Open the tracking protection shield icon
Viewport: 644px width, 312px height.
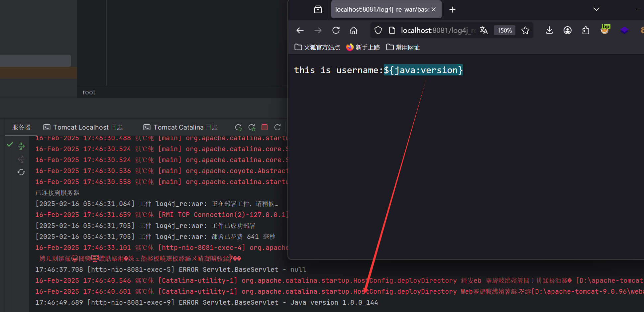click(378, 31)
